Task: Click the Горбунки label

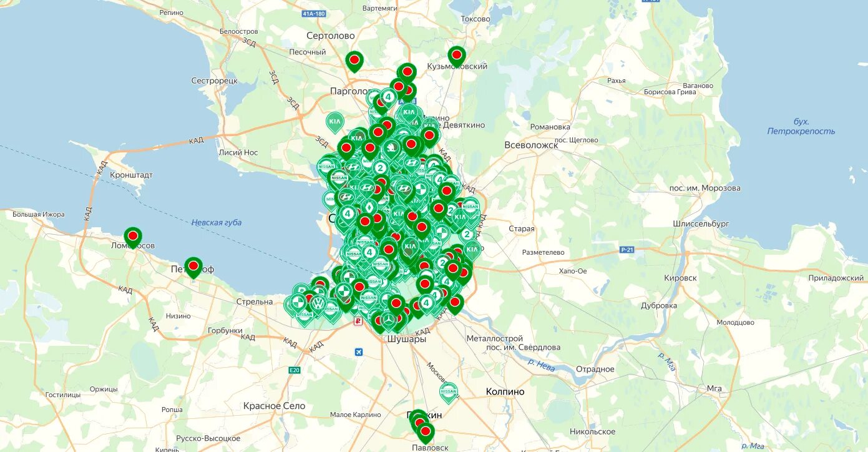Action: pyautogui.click(x=225, y=331)
